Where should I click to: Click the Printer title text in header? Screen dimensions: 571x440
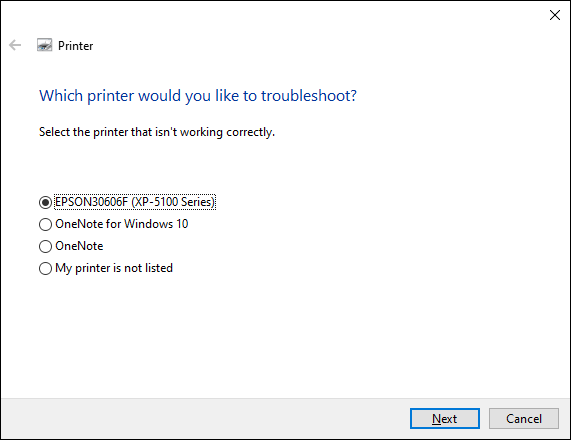click(75, 46)
